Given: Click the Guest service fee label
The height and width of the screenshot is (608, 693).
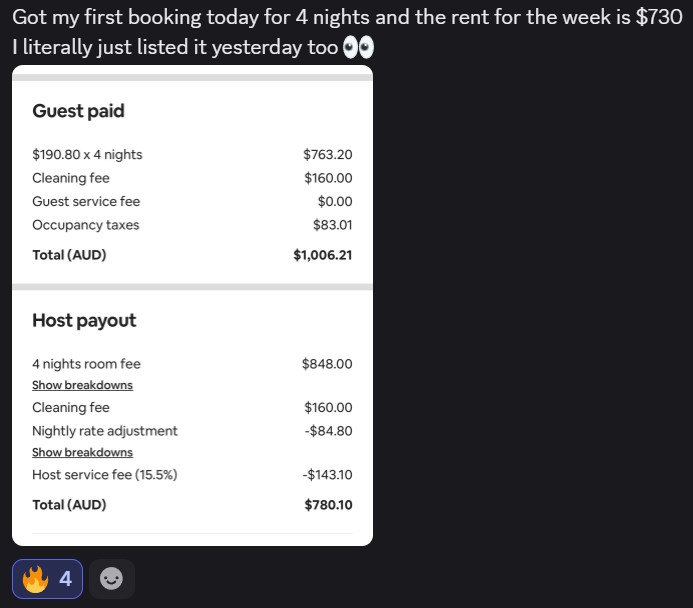Looking at the screenshot, I should tap(86, 201).
